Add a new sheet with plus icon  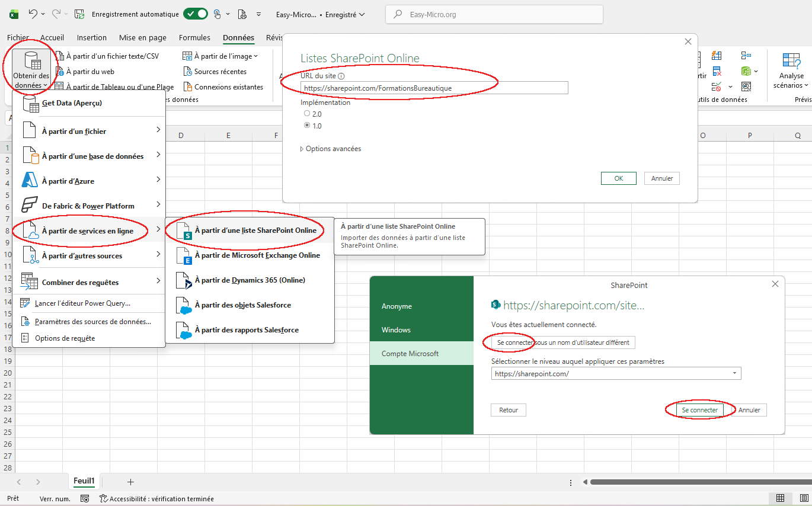(130, 482)
